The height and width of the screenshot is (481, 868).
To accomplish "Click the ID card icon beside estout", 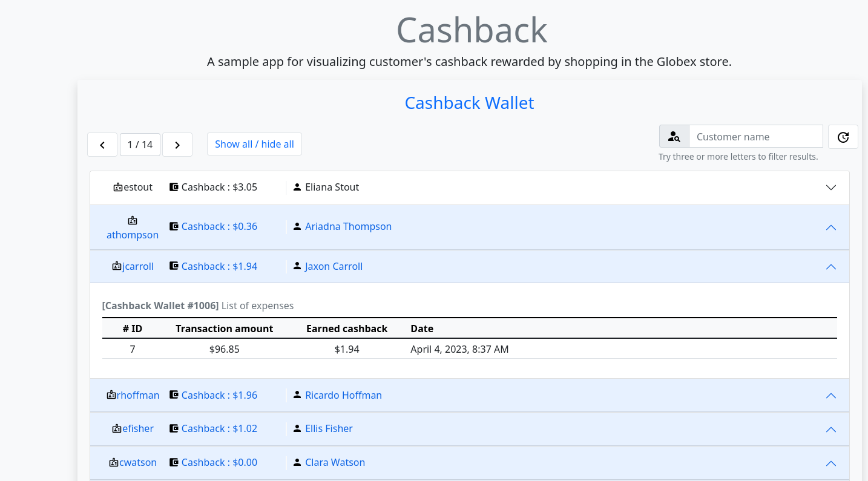I will click(118, 188).
